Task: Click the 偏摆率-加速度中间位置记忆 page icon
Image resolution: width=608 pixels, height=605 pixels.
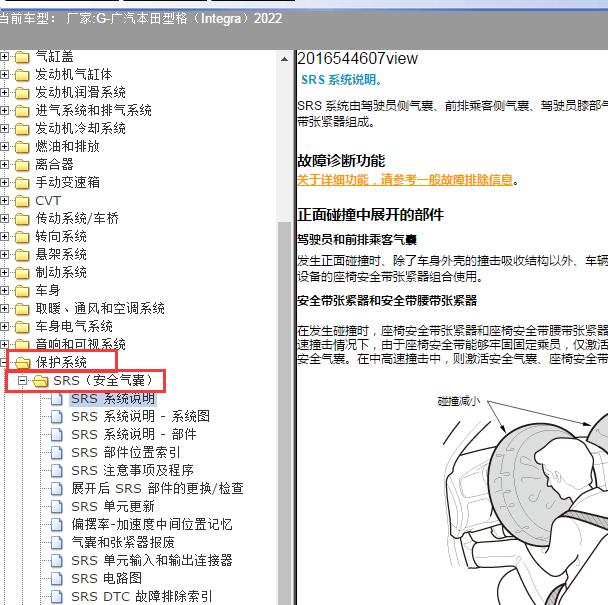Action: (x=57, y=525)
